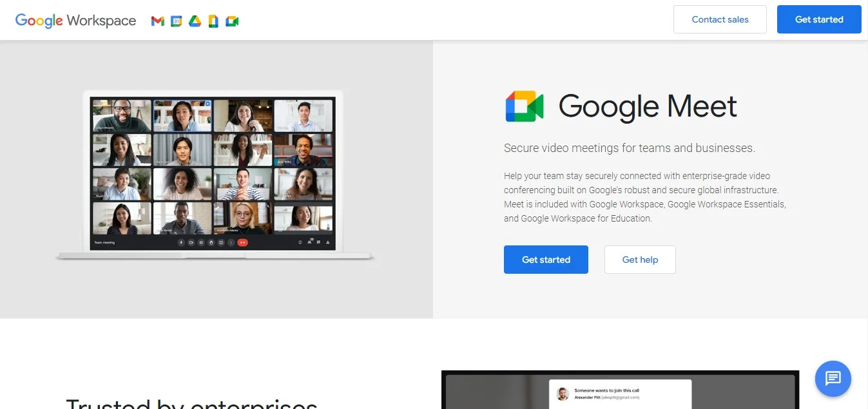Click Get started in the top header
Image resolution: width=868 pixels, height=409 pixels.
click(x=819, y=19)
